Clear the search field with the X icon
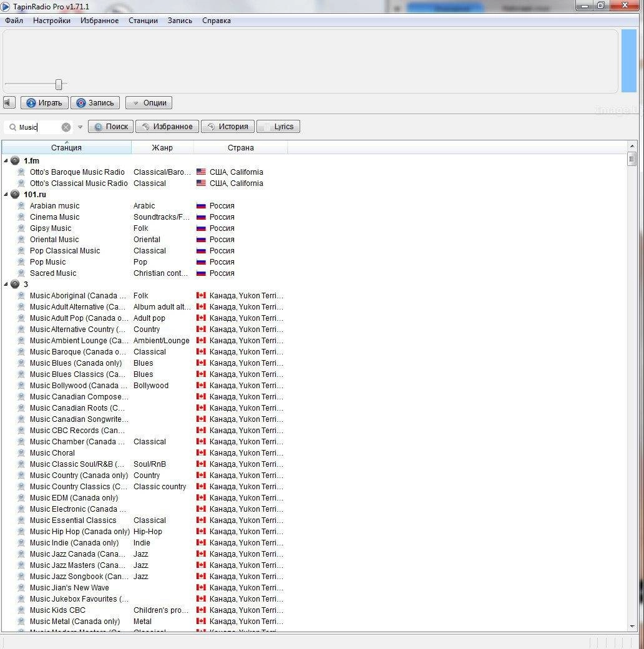The width and height of the screenshot is (644, 649). (x=66, y=127)
